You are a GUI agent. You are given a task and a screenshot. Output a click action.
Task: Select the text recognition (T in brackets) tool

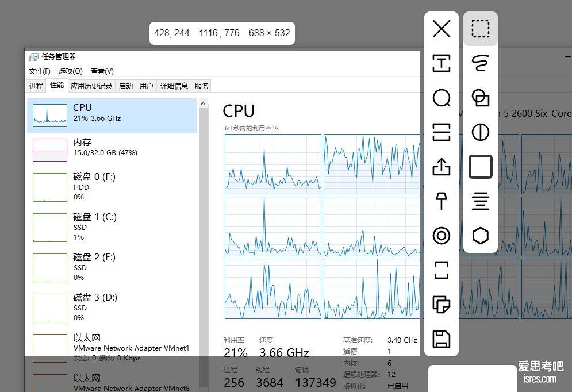[442, 63]
